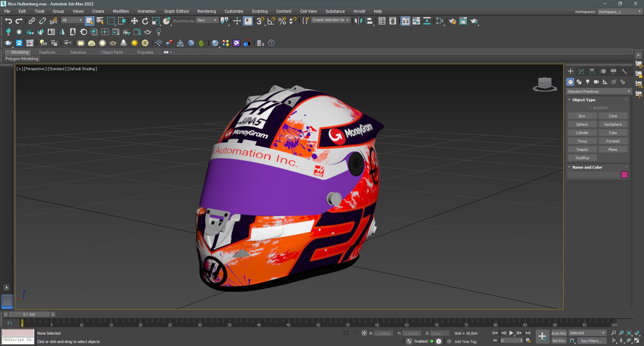Open the key filter Selected dropdown
Image resolution: width=644 pixels, height=346 pixels.
(x=587, y=333)
